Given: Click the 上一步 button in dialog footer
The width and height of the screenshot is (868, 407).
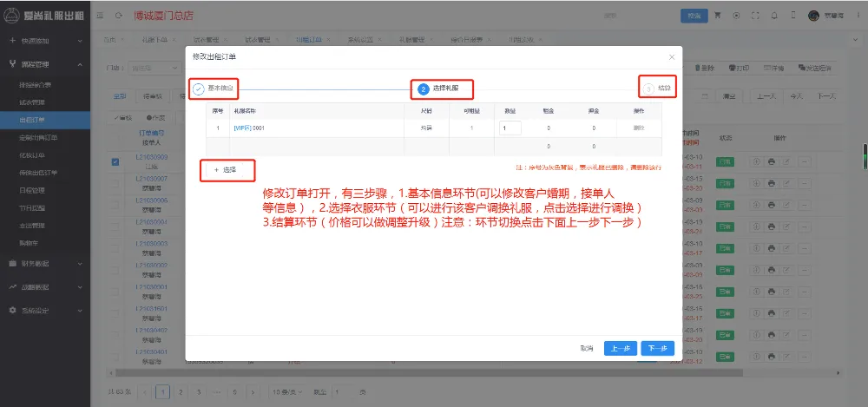Looking at the screenshot, I should (620, 348).
